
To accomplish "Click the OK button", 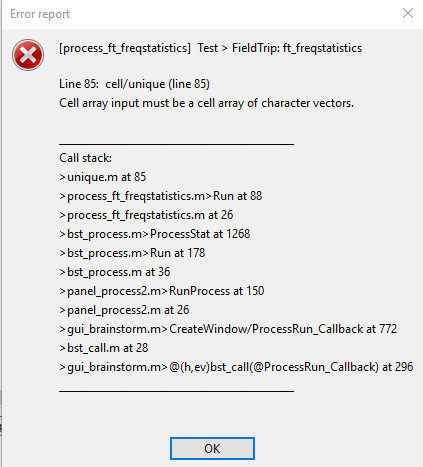I will (x=212, y=448).
